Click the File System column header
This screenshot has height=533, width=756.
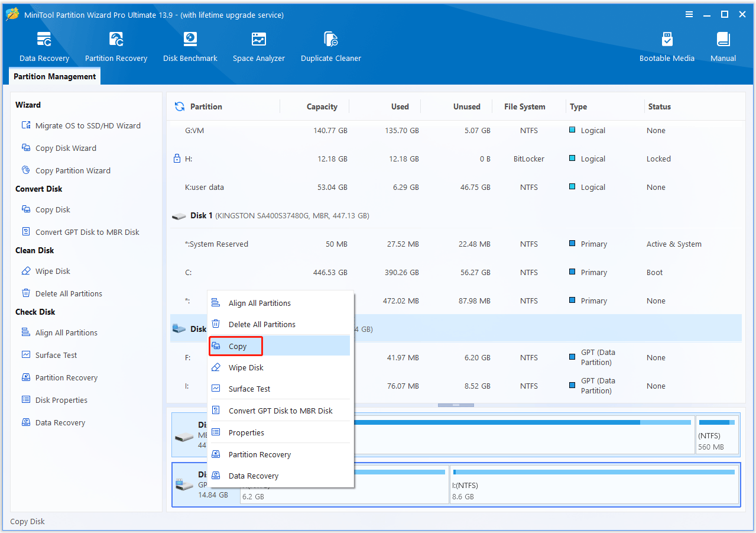pos(524,106)
